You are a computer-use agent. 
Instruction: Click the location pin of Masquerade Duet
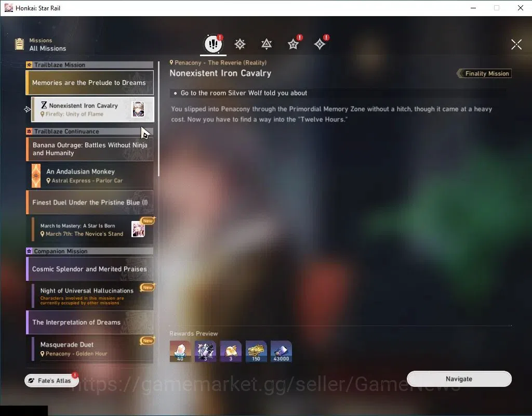(43, 354)
